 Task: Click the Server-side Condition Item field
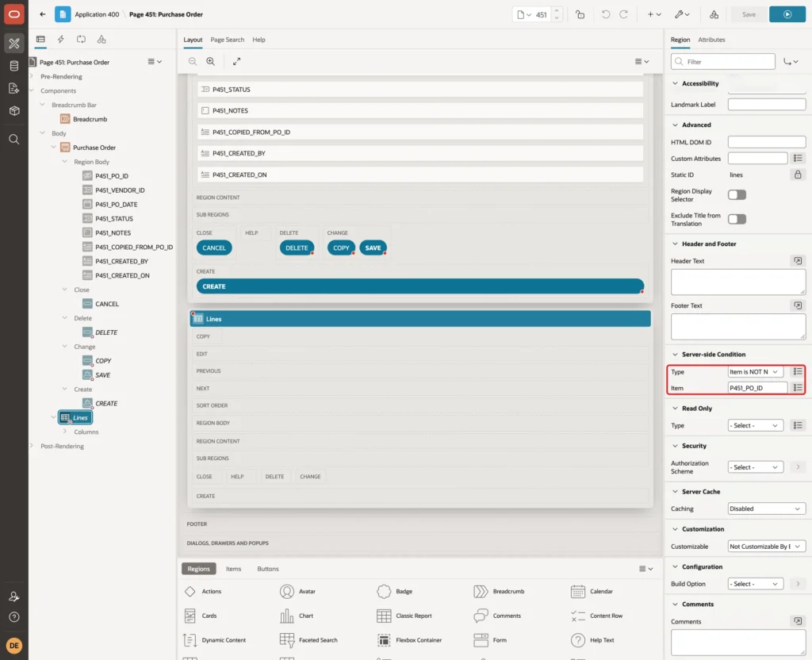(x=757, y=388)
